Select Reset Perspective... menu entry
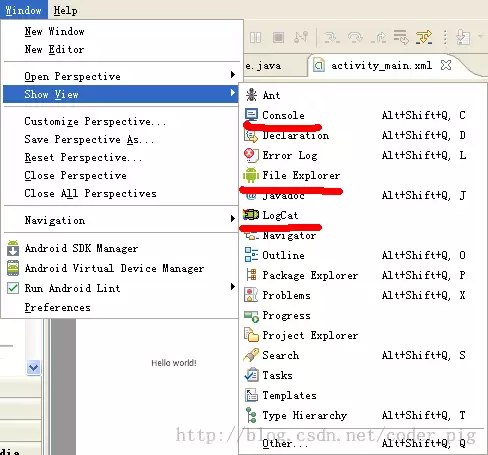 click(83, 157)
